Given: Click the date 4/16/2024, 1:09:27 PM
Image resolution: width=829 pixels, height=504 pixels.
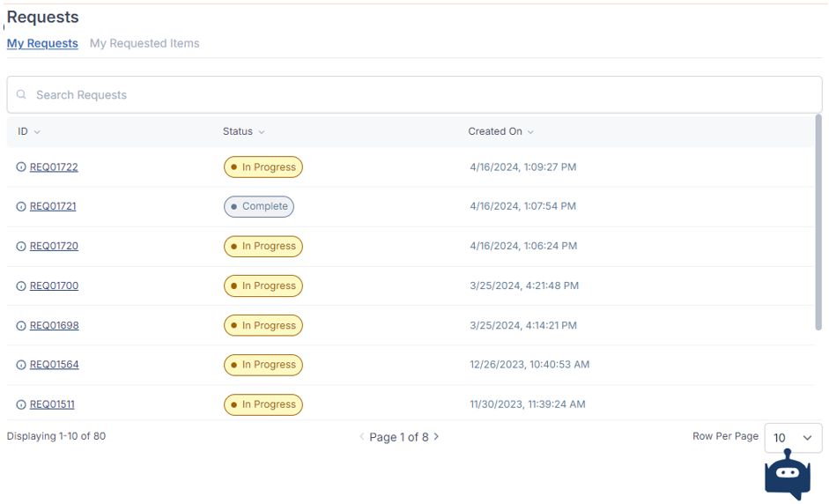Looking at the screenshot, I should 523,167.
